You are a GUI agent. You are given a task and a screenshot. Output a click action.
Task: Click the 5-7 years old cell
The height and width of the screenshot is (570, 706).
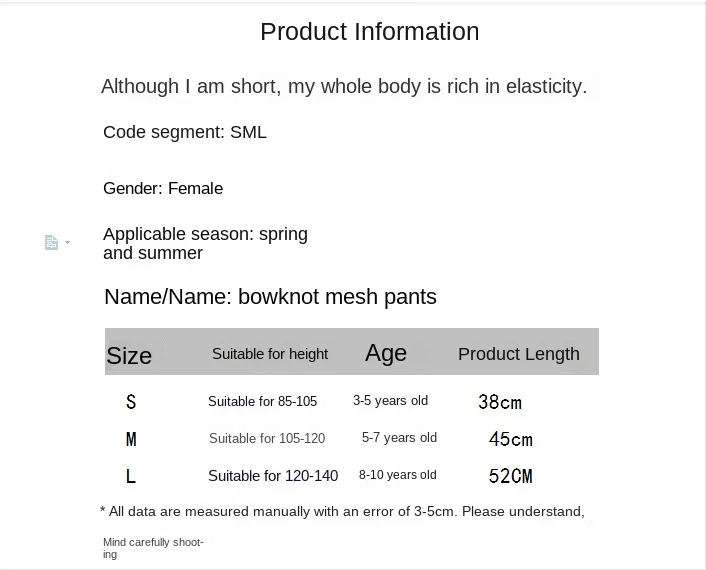coord(399,438)
